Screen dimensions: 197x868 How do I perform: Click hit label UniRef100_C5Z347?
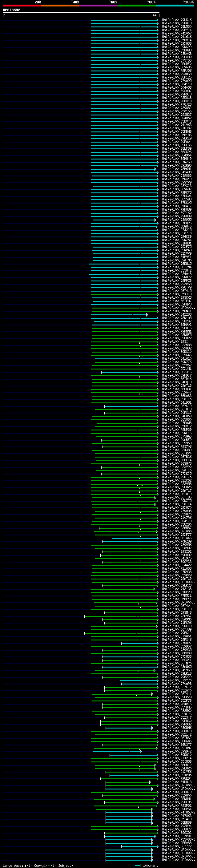(177, 718)
